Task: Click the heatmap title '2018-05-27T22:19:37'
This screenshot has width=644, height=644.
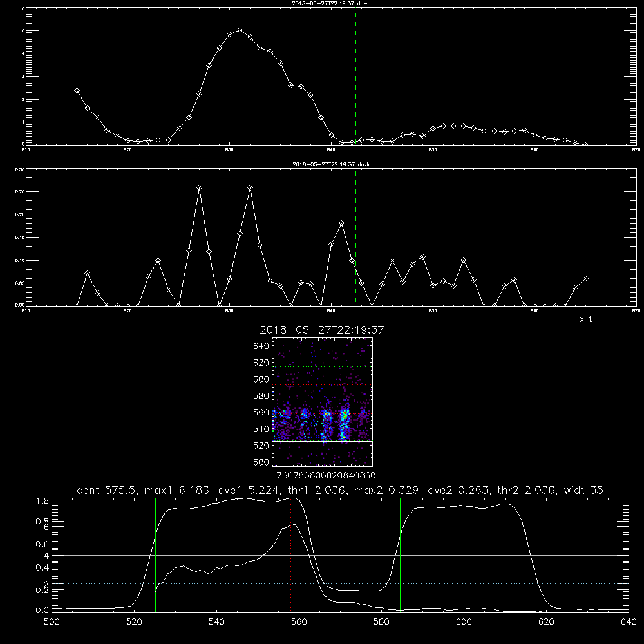Action: pos(322,330)
